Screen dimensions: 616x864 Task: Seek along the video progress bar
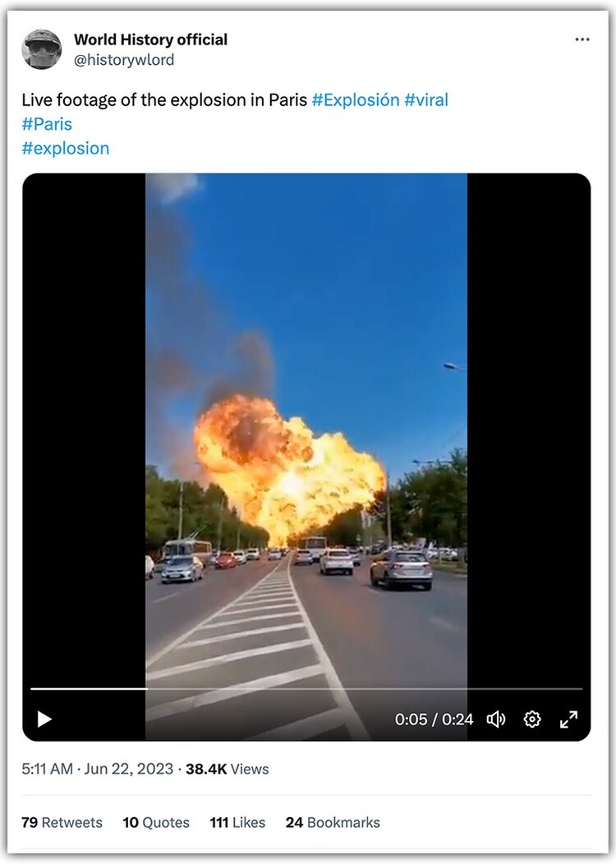tap(306, 689)
